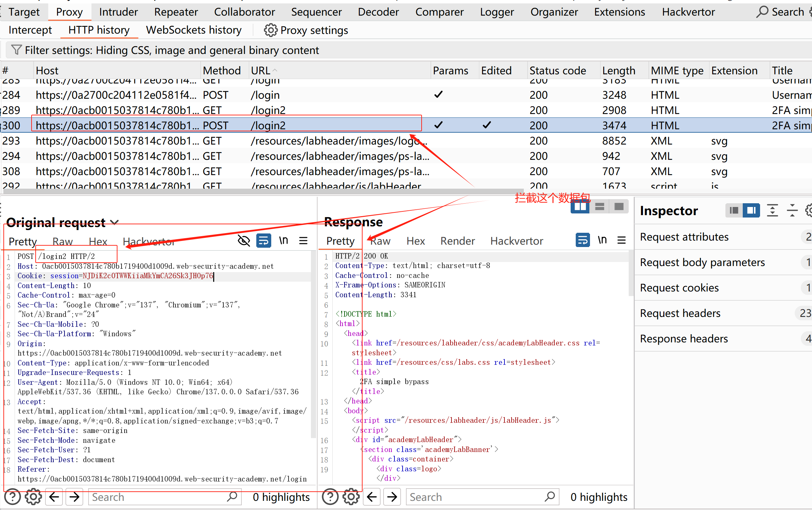Image resolution: width=812 pixels, height=510 pixels.
Task: Switch to the Repeater tab
Action: [176, 12]
